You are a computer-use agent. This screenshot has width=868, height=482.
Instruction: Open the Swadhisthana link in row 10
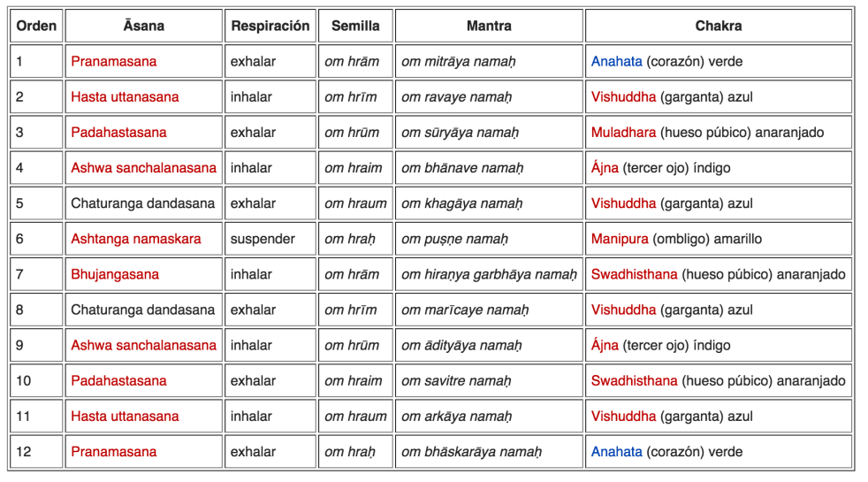634,381
